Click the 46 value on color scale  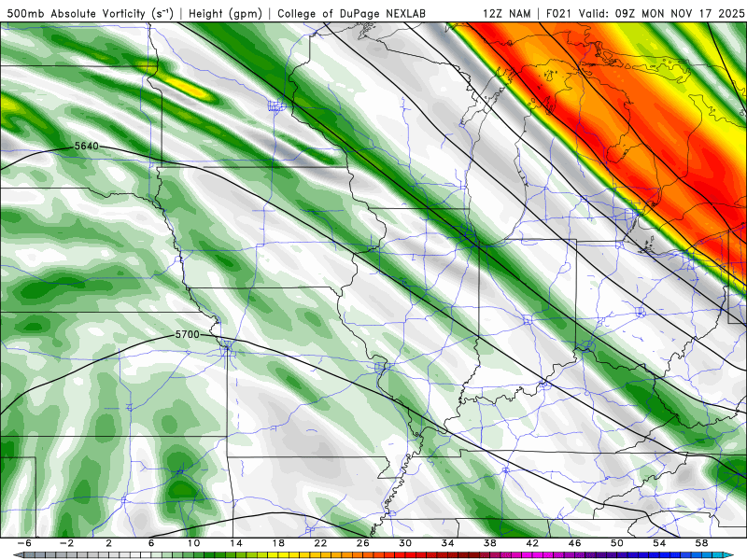574,543
